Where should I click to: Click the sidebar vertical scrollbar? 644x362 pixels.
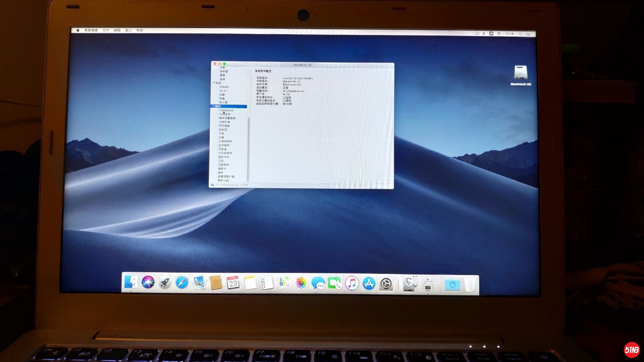click(x=248, y=149)
